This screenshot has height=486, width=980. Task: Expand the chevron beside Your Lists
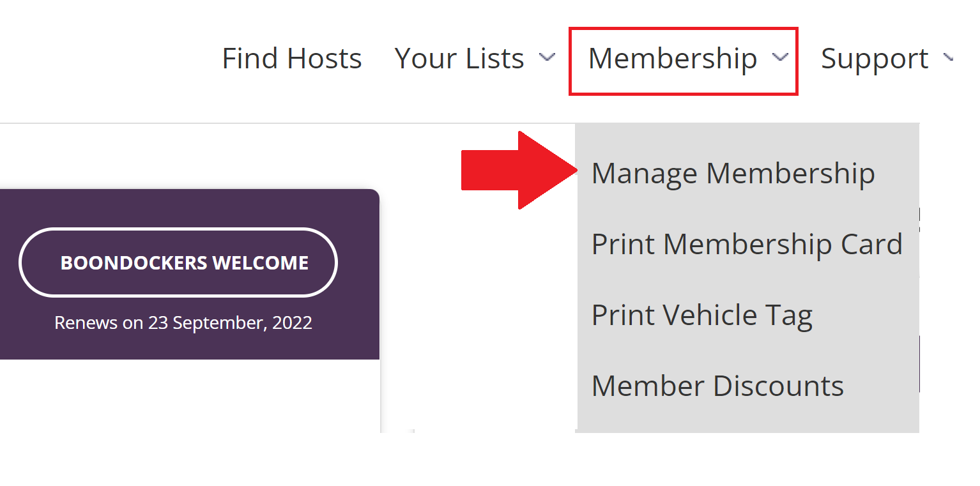547,57
